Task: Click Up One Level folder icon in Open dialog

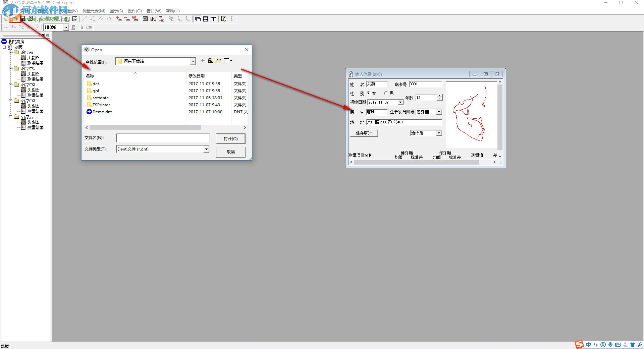Action: pos(211,61)
